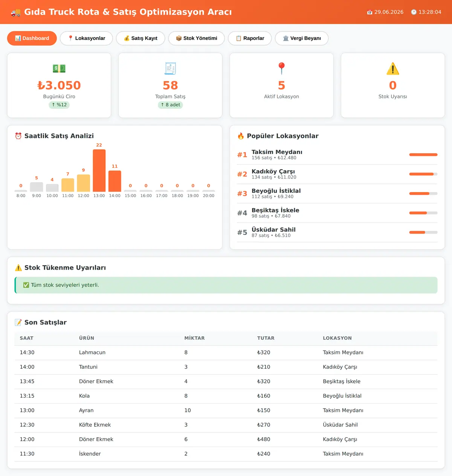Click the ₺3.050 revenue value
This screenshot has width=452, height=476.
click(x=59, y=85)
